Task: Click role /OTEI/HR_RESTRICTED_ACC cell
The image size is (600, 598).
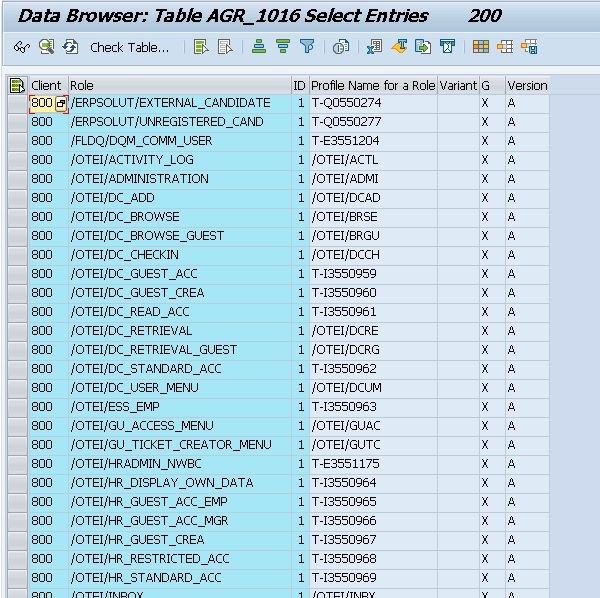Action: coord(179,559)
